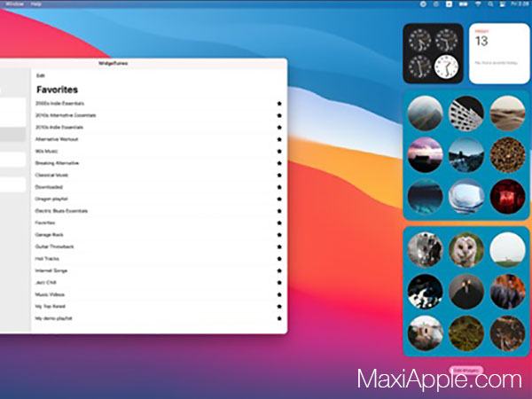Click the star icon beside Guitar Throwback
This screenshot has height=399, width=532.
coord(279,246)
